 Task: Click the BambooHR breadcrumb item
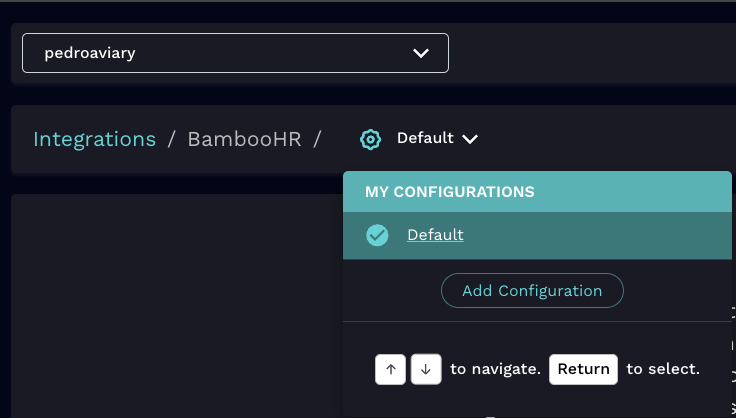pos(244,139)
